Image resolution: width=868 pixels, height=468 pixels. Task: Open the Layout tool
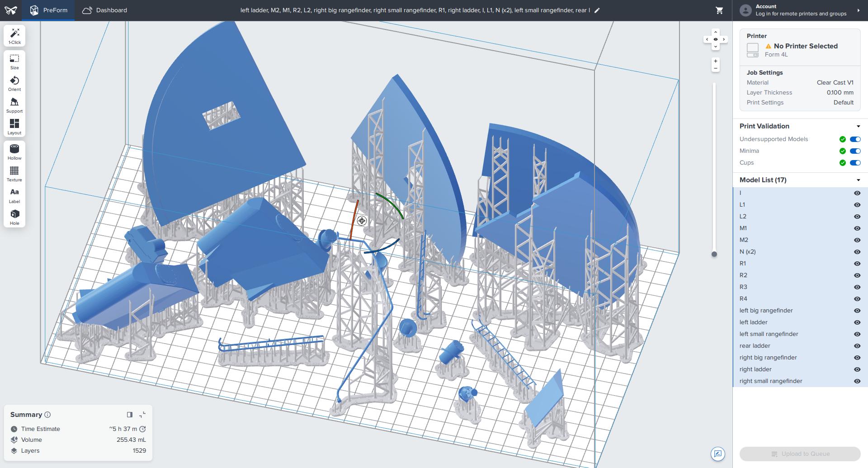coord(14,127)
